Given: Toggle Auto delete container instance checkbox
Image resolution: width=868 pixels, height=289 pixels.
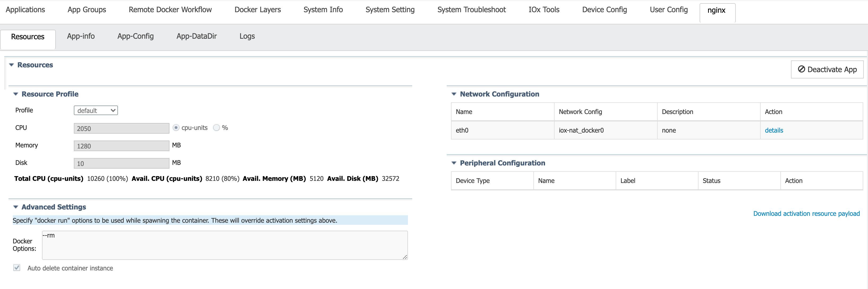Looking at the screenshot, I should 17,268.
